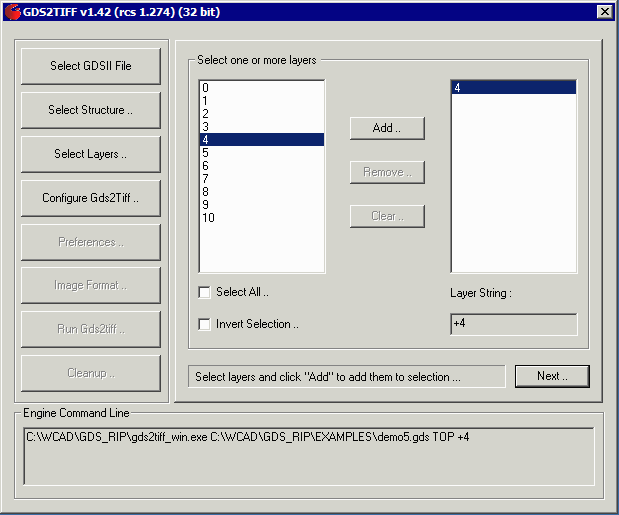The image size is (619, 515).
Task: Select layer 4 in the selected layers list
Action: tap(514, 88)
